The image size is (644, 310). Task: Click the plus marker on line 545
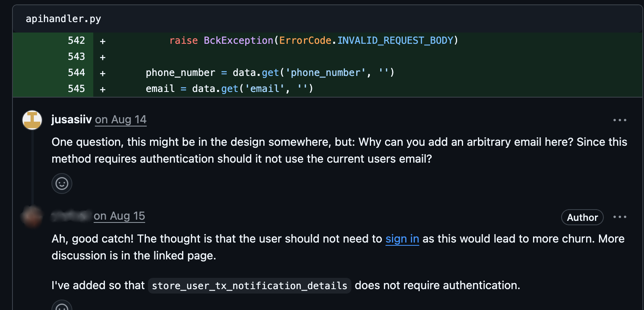point(103,90)
